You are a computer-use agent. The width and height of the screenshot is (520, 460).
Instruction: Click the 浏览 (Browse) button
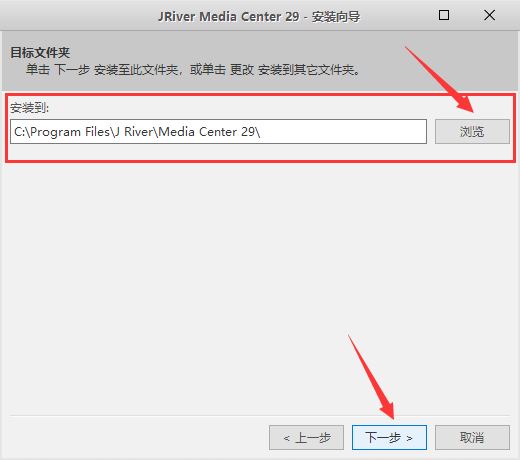pyautogui.click(x=472, y=132)
